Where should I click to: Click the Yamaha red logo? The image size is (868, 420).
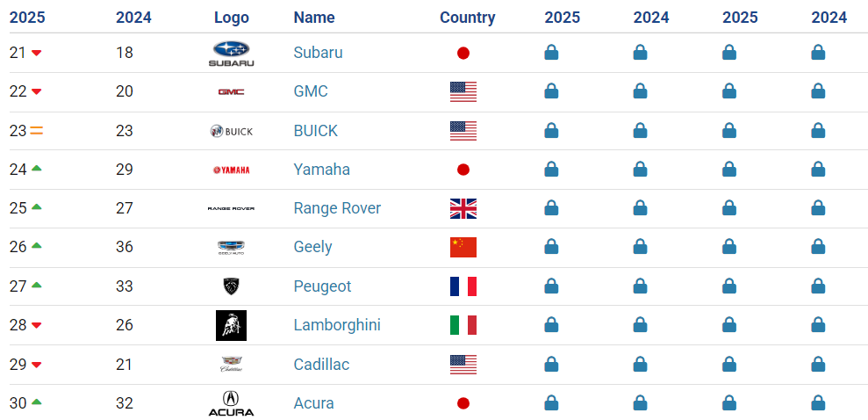coord(232,170)
